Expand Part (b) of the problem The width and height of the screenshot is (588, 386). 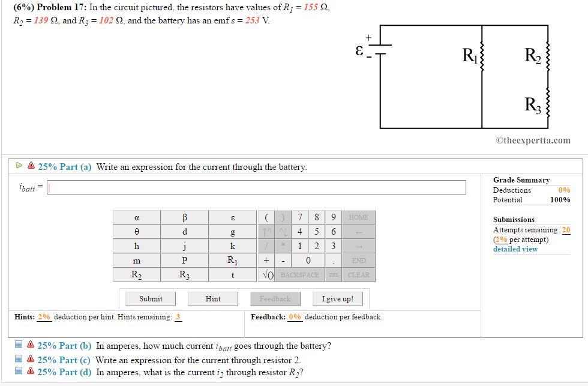tap(64, 345)
